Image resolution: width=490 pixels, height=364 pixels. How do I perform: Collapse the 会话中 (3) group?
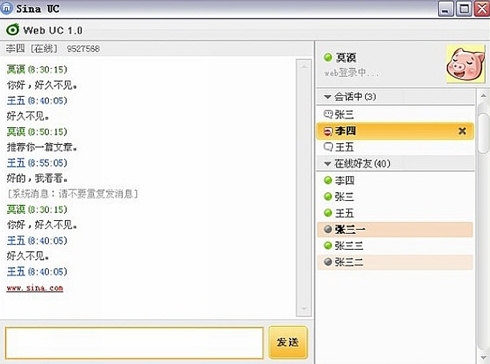[327, 97]
